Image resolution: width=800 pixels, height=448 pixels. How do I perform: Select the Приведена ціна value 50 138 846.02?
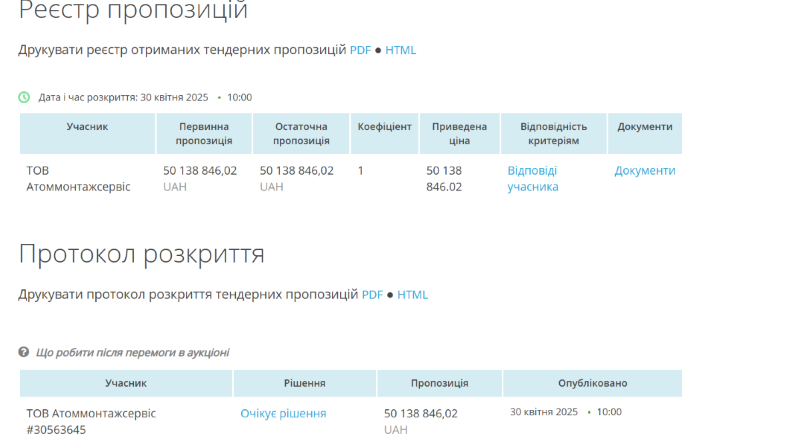pos(444,179)
